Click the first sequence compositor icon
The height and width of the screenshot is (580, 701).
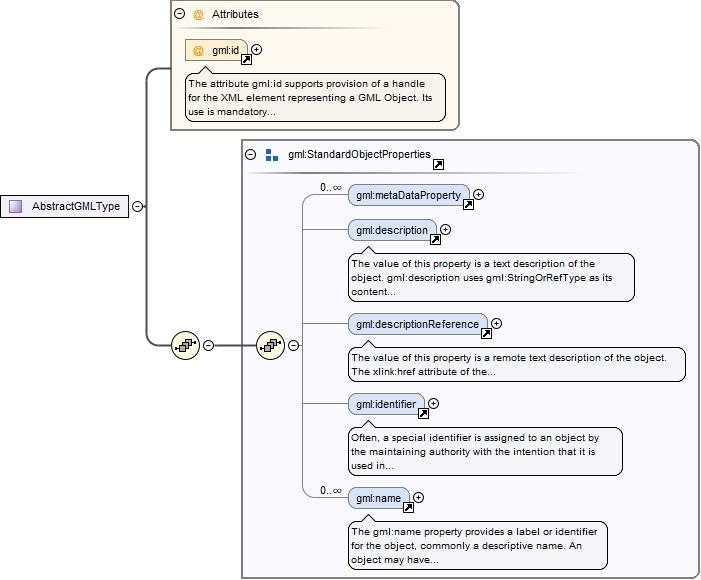click(x=185, y=345)
